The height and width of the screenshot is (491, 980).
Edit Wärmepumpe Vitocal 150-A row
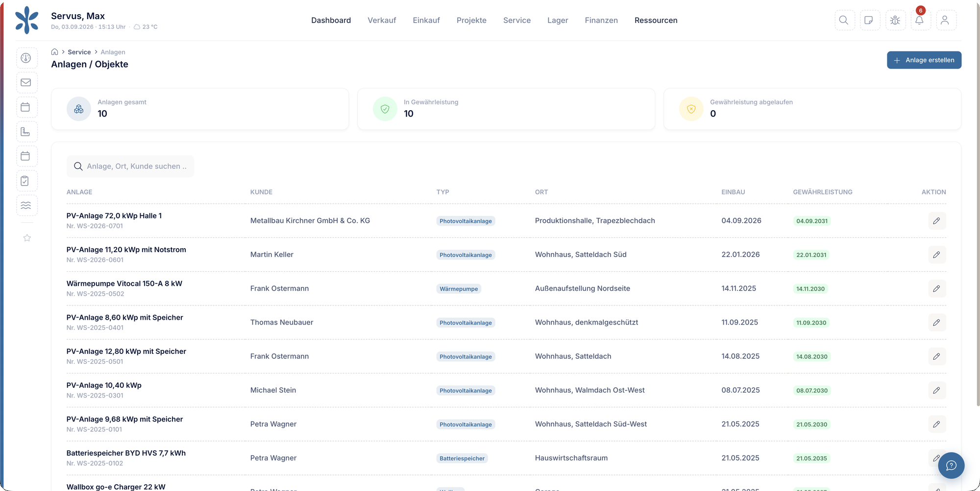coord(936,289)
